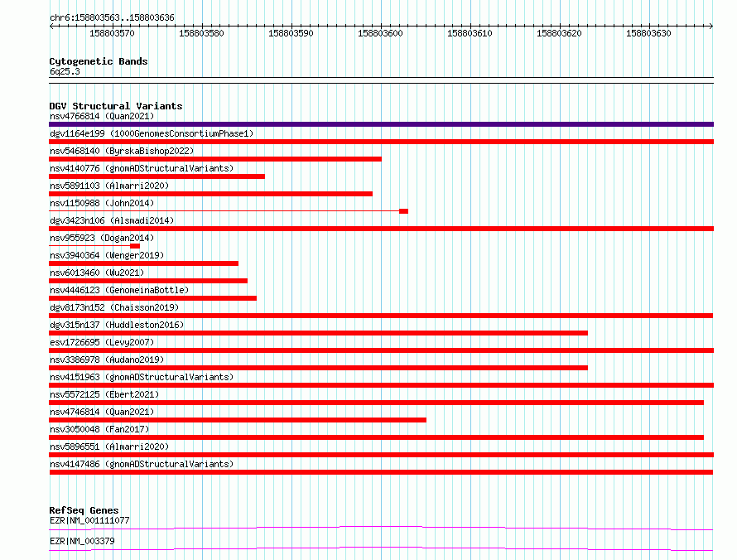Click the red nsv3386978 variant bar

click(x=318, y=368)
